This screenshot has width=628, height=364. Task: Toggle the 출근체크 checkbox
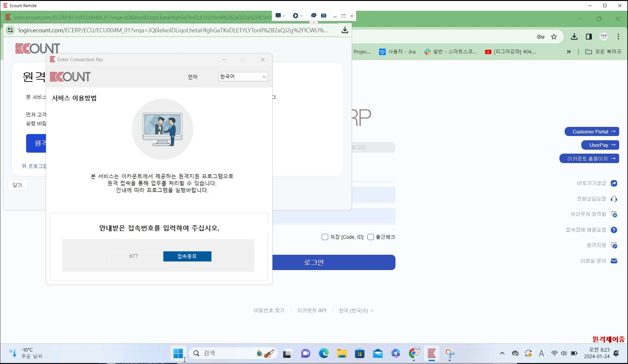pos(370,237)
